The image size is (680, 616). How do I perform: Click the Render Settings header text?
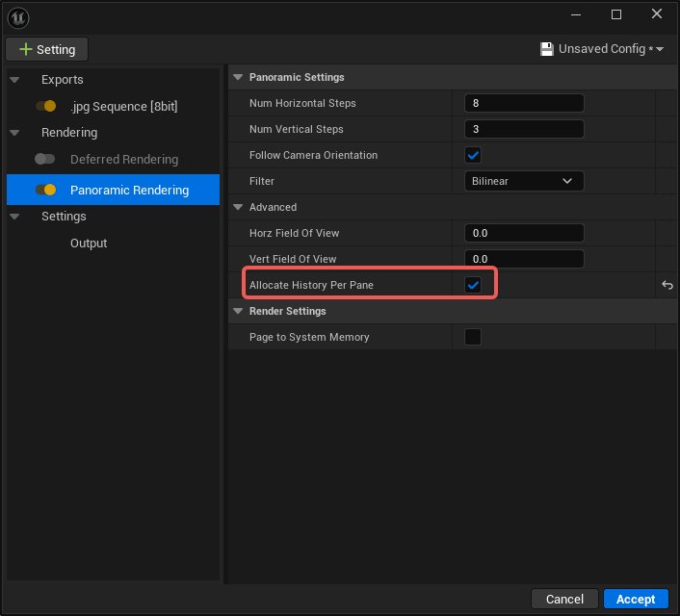coord(288,311)
